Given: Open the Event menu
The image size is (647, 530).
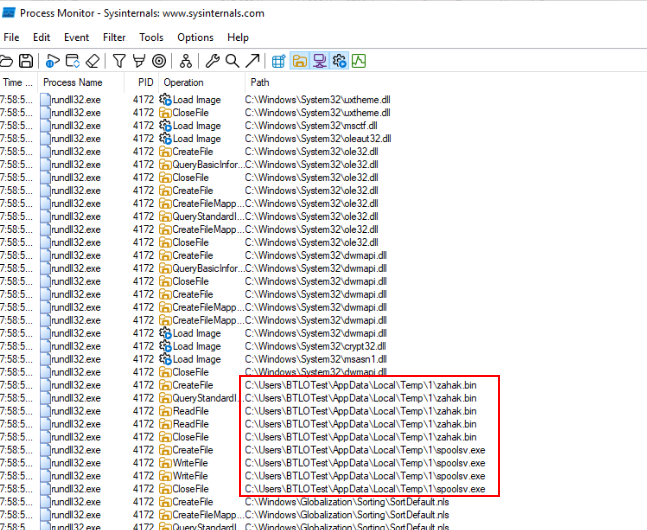Looking at the screenshot, I should point(76,38).
